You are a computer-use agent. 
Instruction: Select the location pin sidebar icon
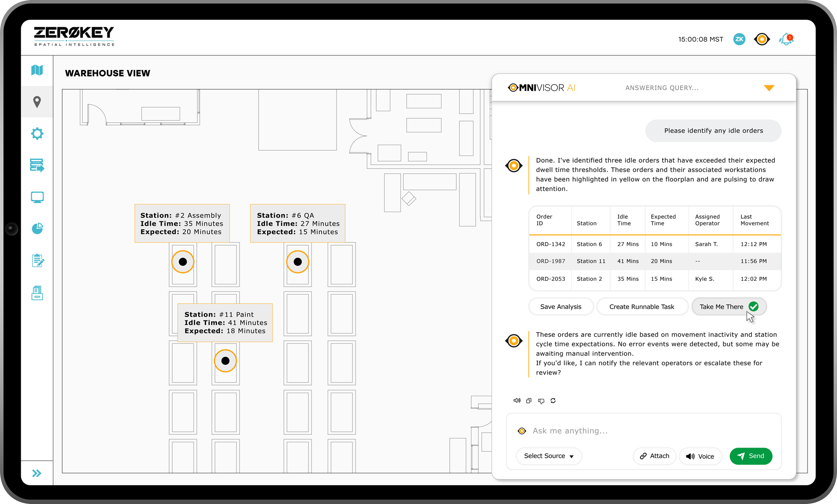click(37, 102)
